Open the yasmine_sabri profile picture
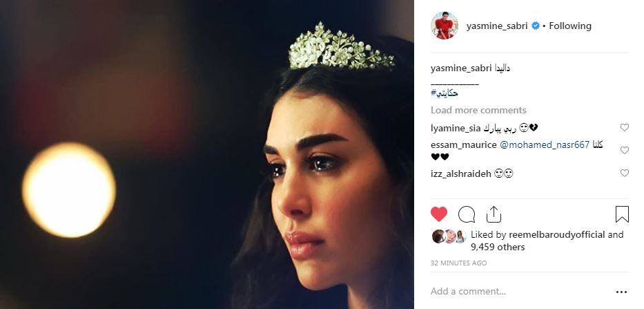This screenshot has height=309, width=644. click(x=444, y=26)
